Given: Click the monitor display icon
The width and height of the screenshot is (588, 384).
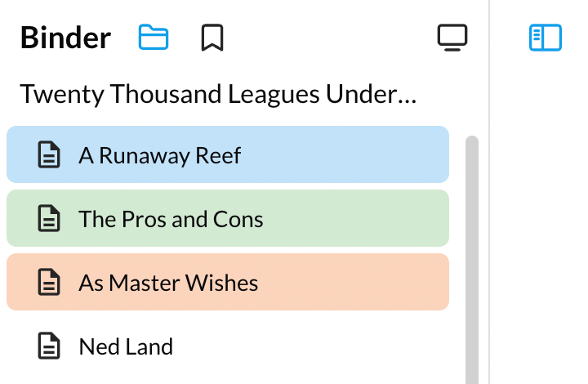Looking at the screenshot, I should tap(452, 38).
